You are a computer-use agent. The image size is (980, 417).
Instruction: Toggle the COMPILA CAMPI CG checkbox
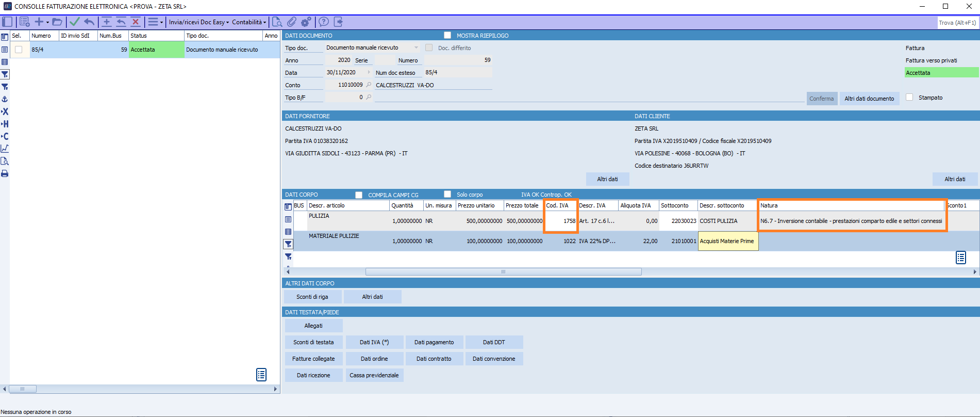[x=359, y=195]
